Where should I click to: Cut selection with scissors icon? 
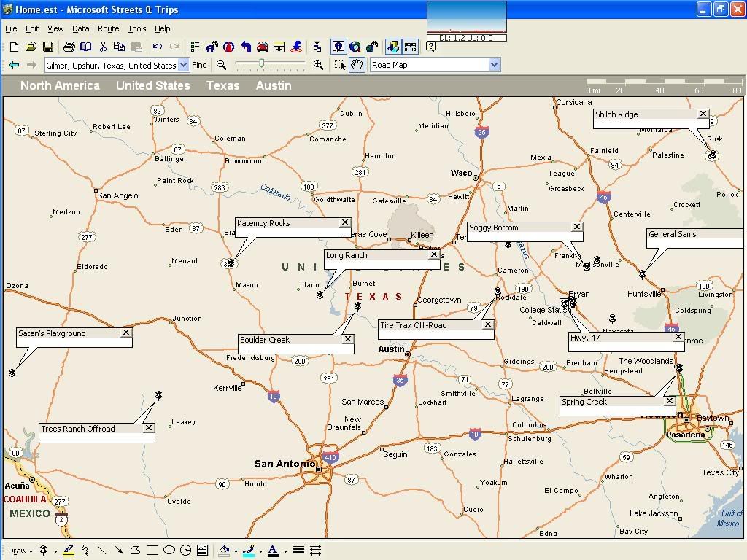[103, 47]
